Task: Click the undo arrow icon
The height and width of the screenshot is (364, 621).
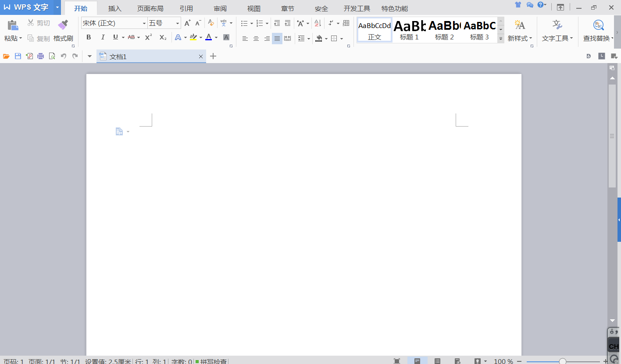Action: [64, 56]
